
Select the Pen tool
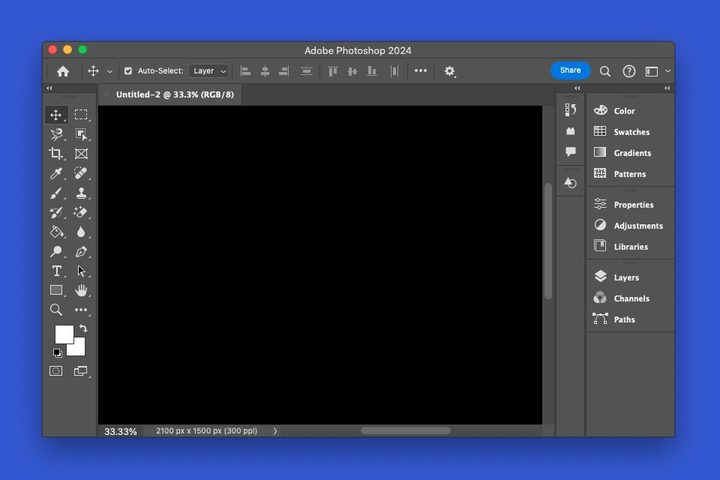point(81,252)
